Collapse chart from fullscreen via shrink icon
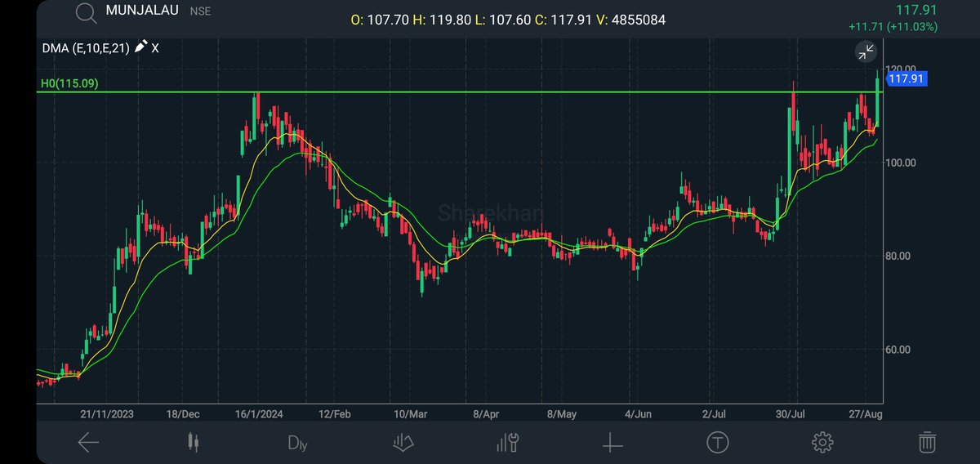Screen dimensions: 980x464 tap(865, 52)
